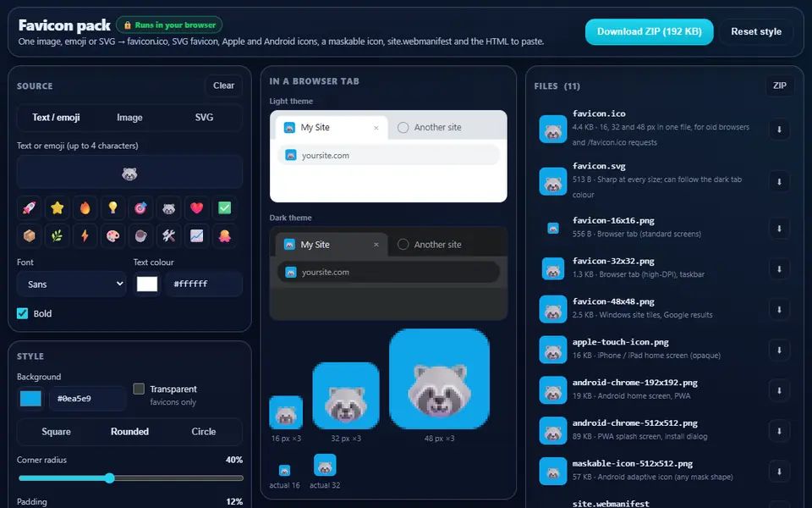Pick the coffee cup emoji preset

[141, 236]
